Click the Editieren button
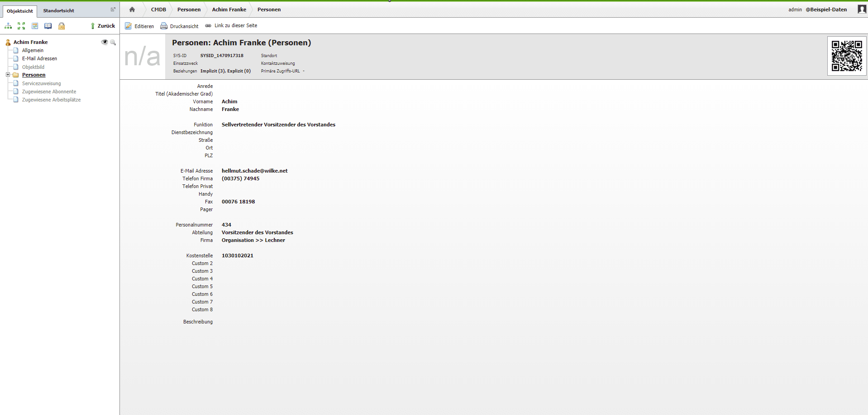The image size is (868, 415). click(139, 26)
